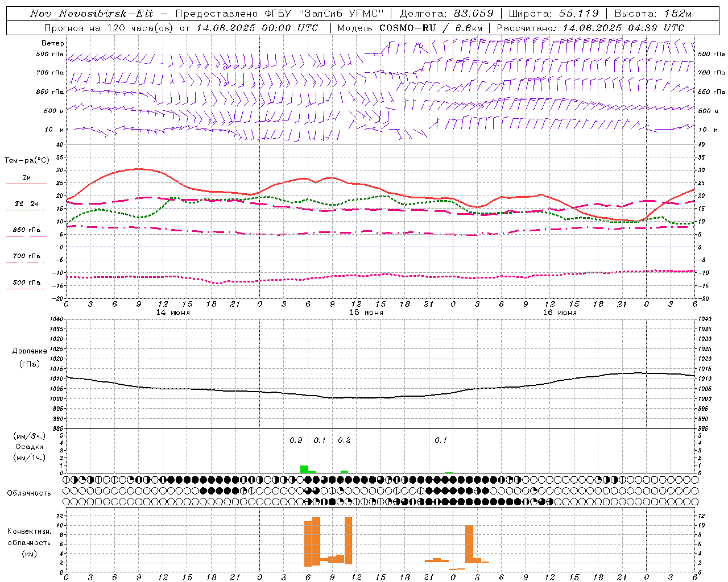This screenshot has height=582, width=728.
Task: Click the 'Рассчитано: 14.06.2025 04:39 UTC' timestamp
Action: [590, 28]
